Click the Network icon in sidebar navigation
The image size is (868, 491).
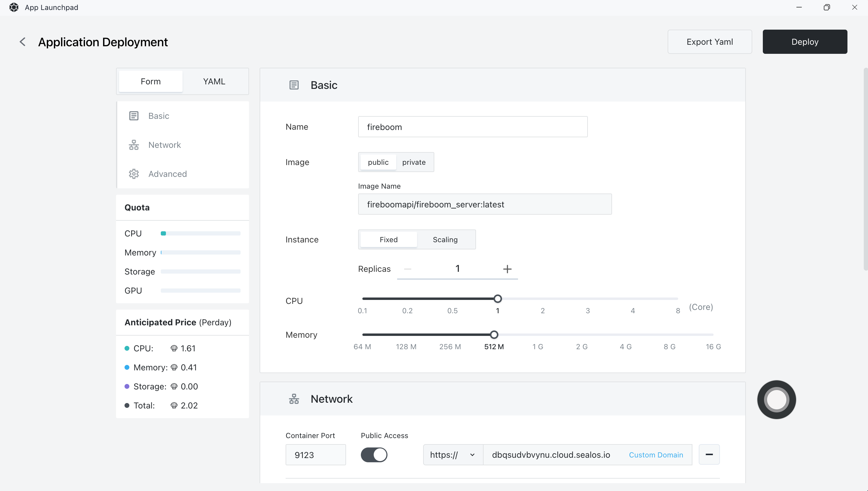[134, 145]
